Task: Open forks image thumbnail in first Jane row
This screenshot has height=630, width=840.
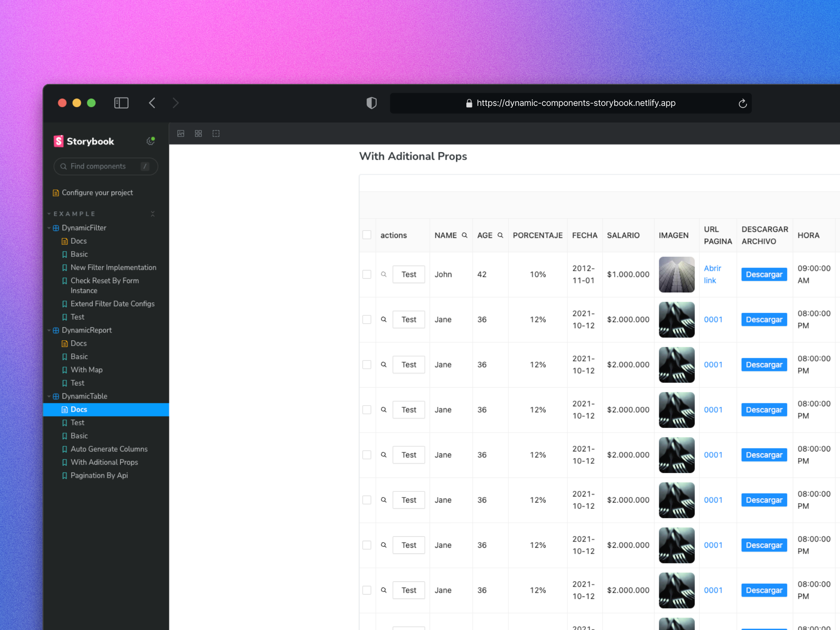Action: point(676,319)
